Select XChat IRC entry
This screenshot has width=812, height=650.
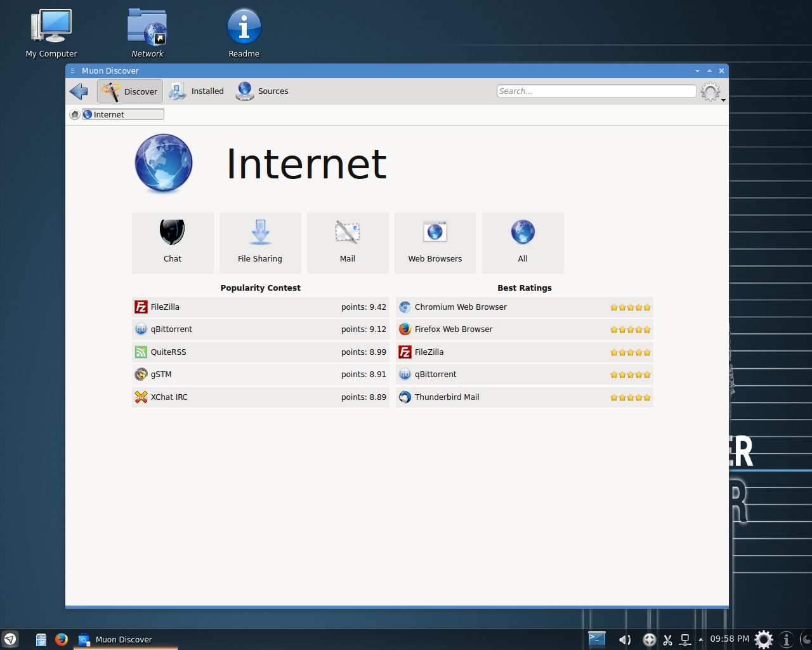tap(261, 397)
